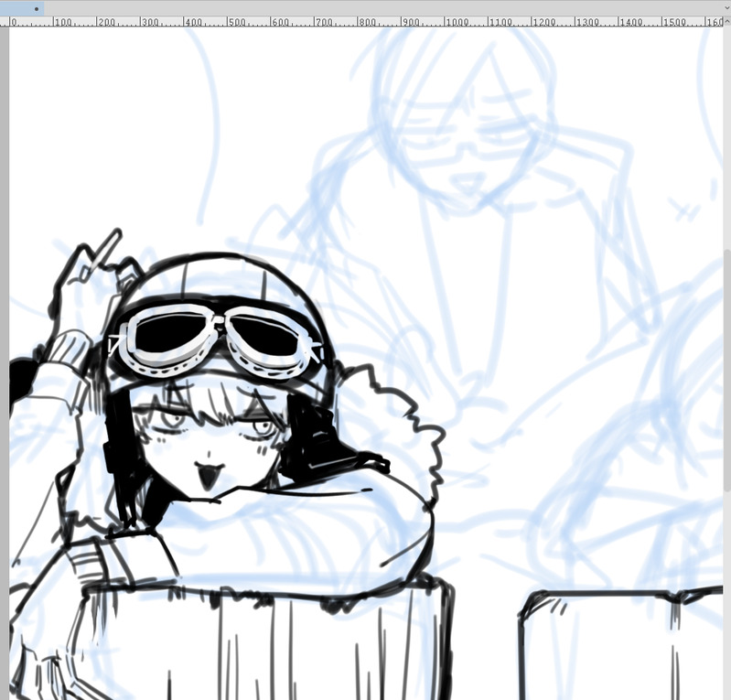Click the vertical scrollbar thumb

click(x=727, y=370)
